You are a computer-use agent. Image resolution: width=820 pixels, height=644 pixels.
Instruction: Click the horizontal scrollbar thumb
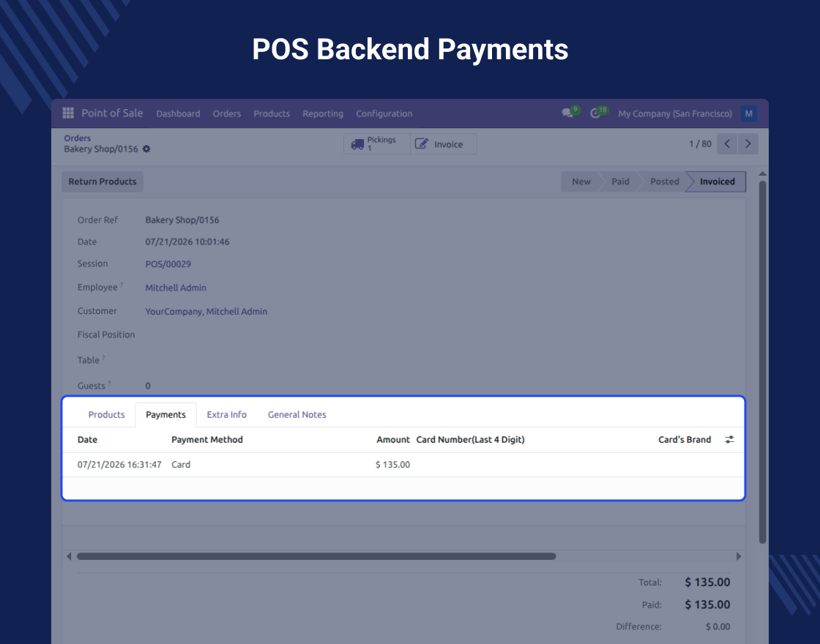click(316, 556)
